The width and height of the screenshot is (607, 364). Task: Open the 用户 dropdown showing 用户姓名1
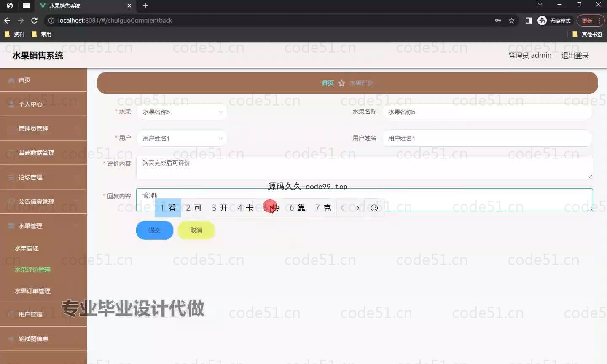point(182,138)
